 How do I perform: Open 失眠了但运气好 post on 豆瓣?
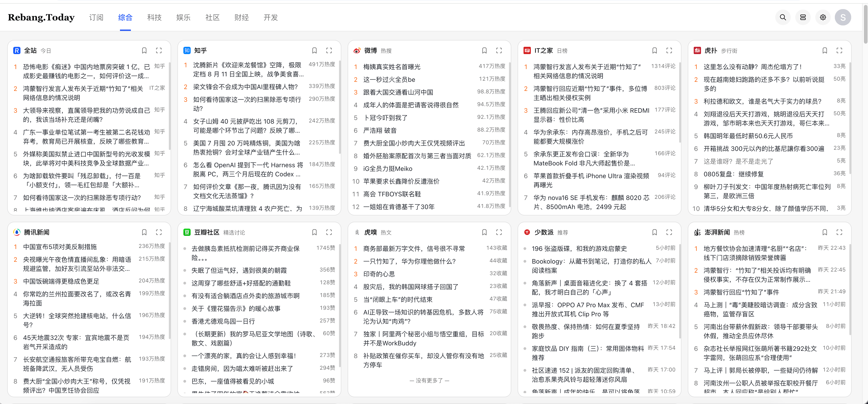[239, 270]
